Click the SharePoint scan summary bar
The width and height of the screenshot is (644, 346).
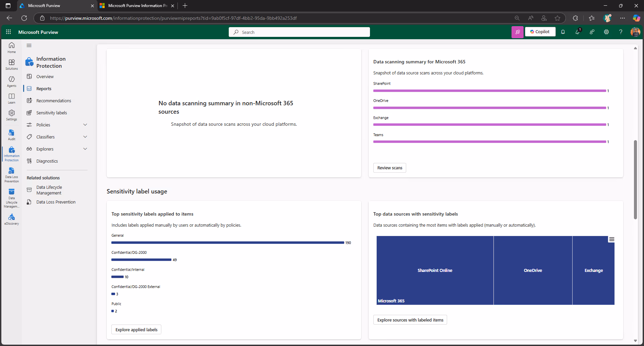[x=490, y=91]
